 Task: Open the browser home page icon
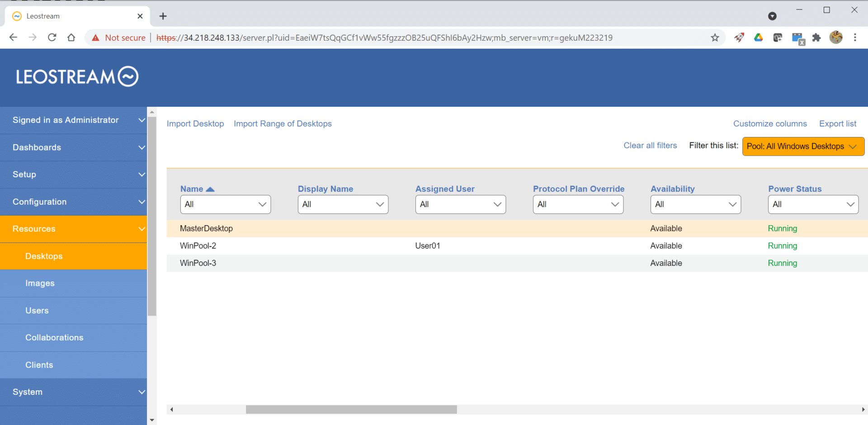(71, 38)
